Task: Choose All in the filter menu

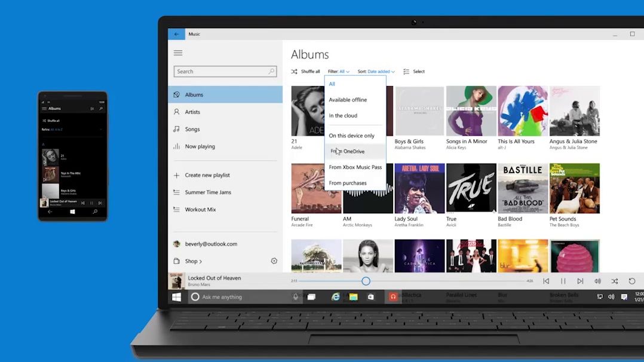Action: tap(355, 84)
